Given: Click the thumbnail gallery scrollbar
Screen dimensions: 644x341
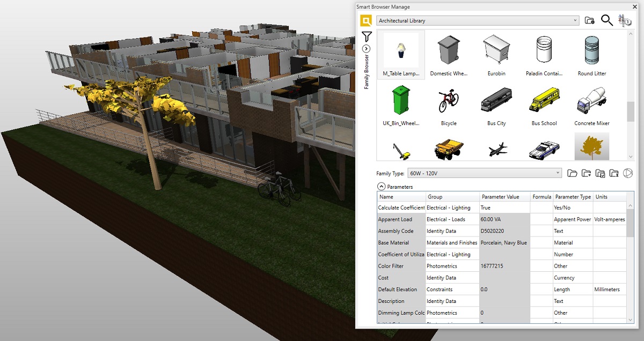Looking at the screenshot, I should click(631, 112).
